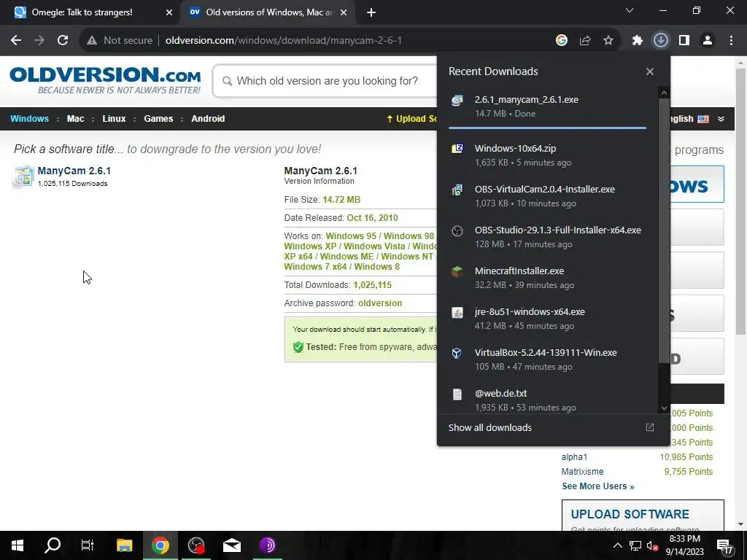Bookmark this page with the star icon
This screenshot has height=560, width=747.
tap(608, 41)
